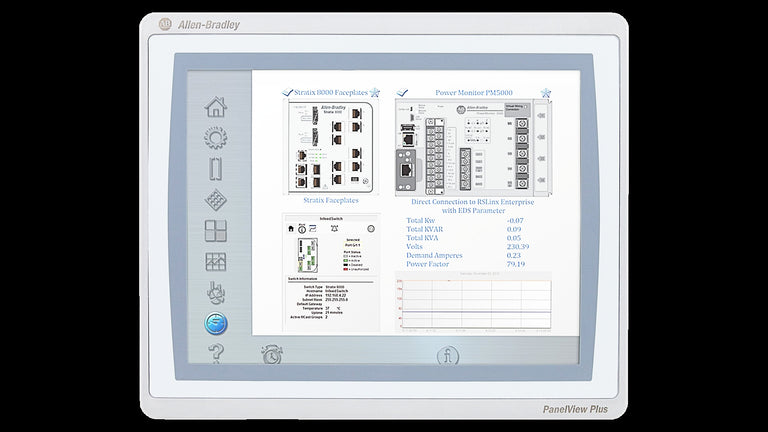This screenshot has height=432, width=768.
Task: Click the highlighted blue circular network icon
Action: pyautogui.click(x=216, y=323)
